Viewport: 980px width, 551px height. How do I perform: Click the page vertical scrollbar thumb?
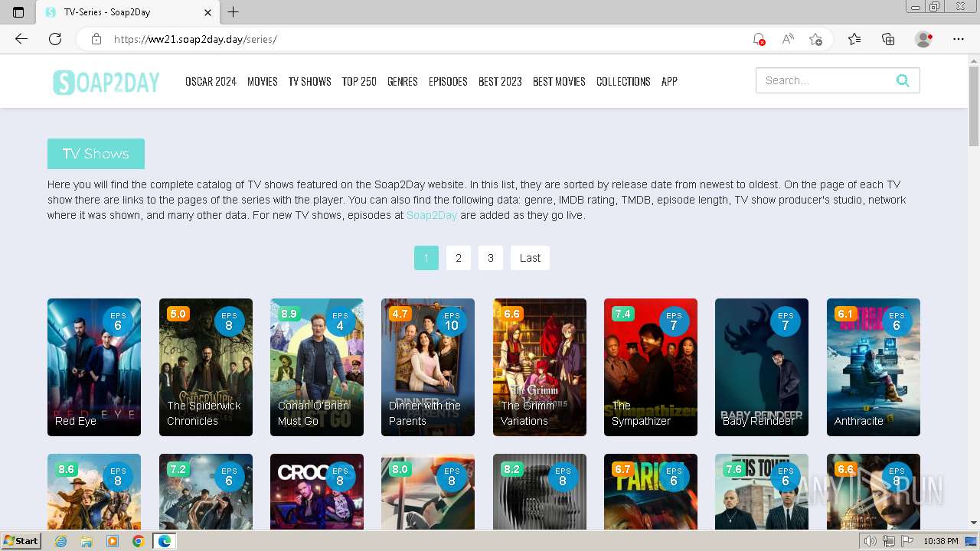click(x=974, y=107)
